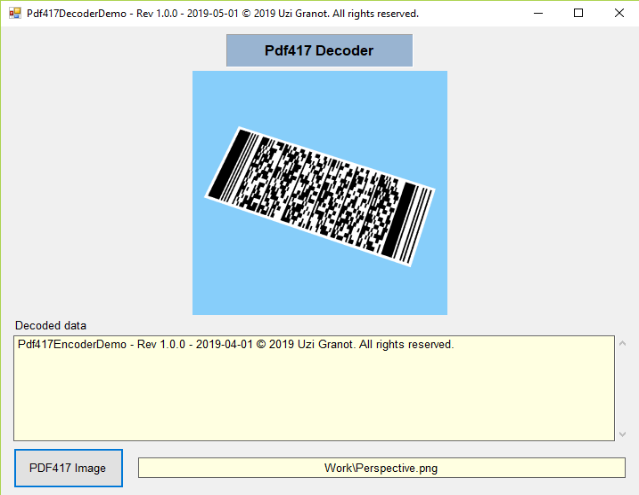Click the application icon in title bar

coord(15,13)
